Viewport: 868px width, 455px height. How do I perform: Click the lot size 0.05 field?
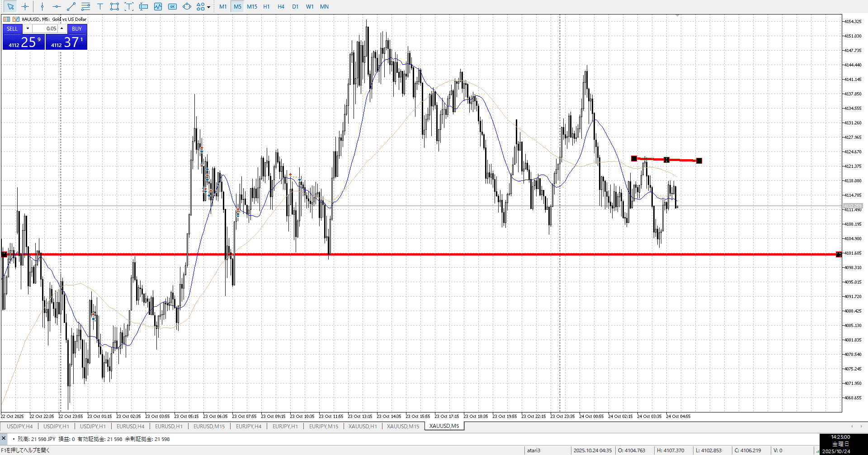pyautogui.click(x=45, y=28)
